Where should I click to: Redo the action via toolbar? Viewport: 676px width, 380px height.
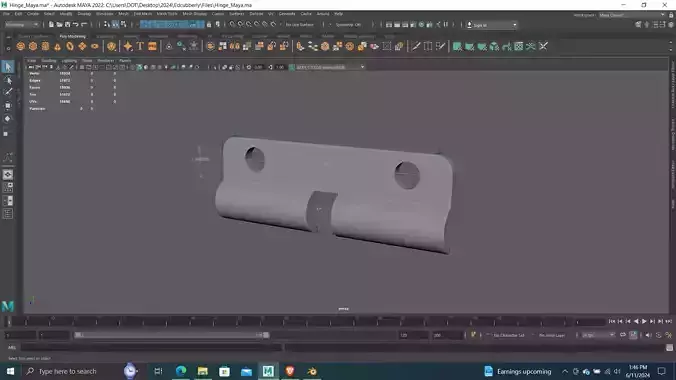click(84, 25)
